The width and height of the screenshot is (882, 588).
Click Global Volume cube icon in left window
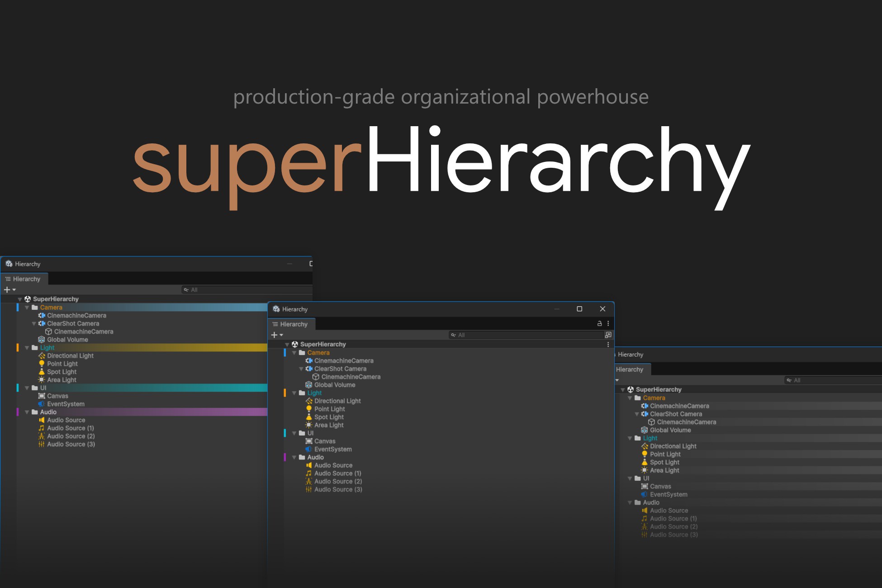tap(42, 340)
